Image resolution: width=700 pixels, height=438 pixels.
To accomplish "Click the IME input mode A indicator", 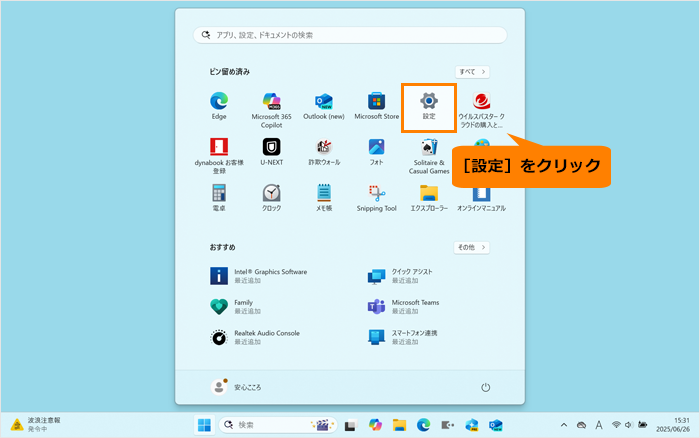I will pyautogui.click(x=599, y=425).
